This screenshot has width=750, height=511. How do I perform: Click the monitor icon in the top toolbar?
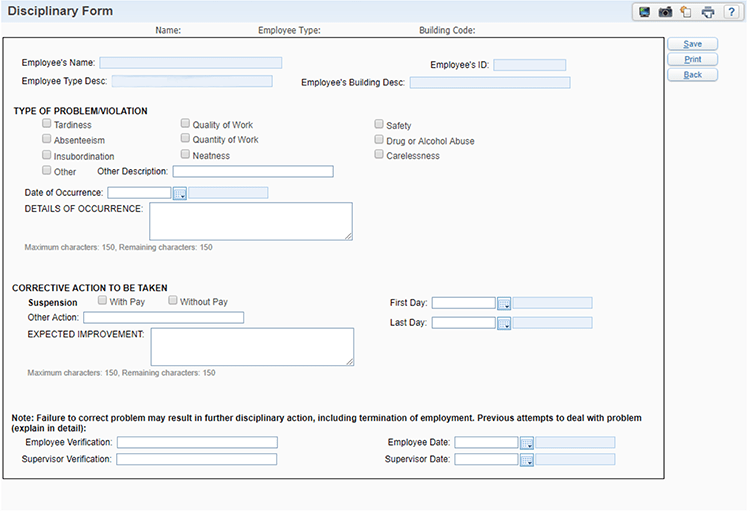[x=644, y=12]
